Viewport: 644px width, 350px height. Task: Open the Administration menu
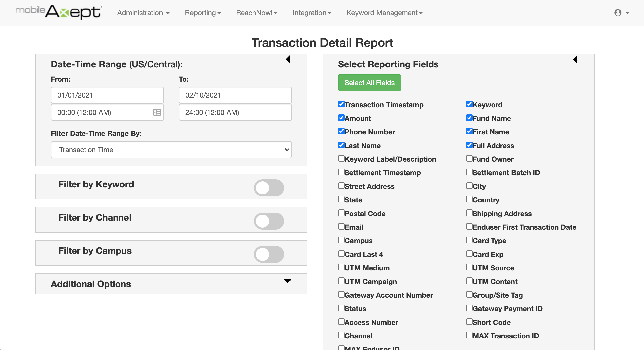(143, 13)
